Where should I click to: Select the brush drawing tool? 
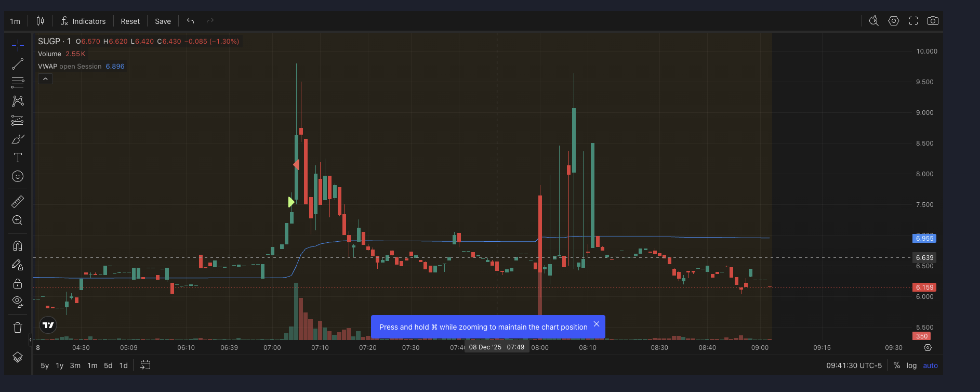tap(18, 139)
